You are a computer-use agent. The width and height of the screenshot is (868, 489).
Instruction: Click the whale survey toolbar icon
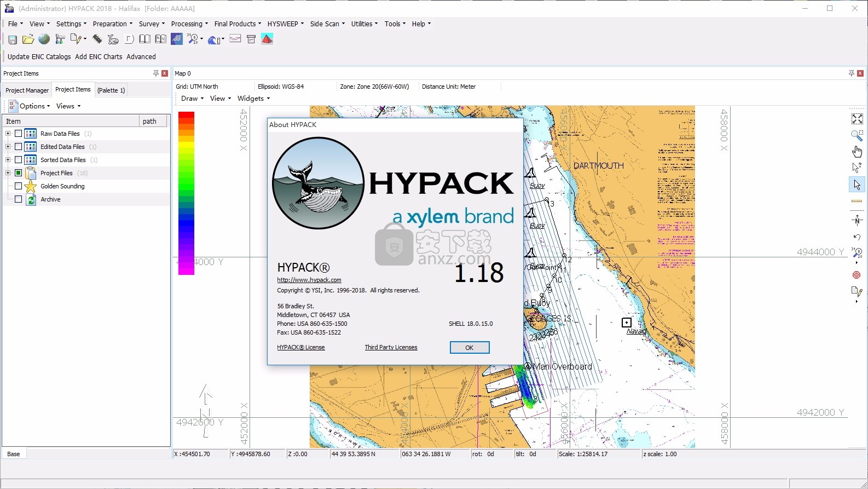pos(113,39)
